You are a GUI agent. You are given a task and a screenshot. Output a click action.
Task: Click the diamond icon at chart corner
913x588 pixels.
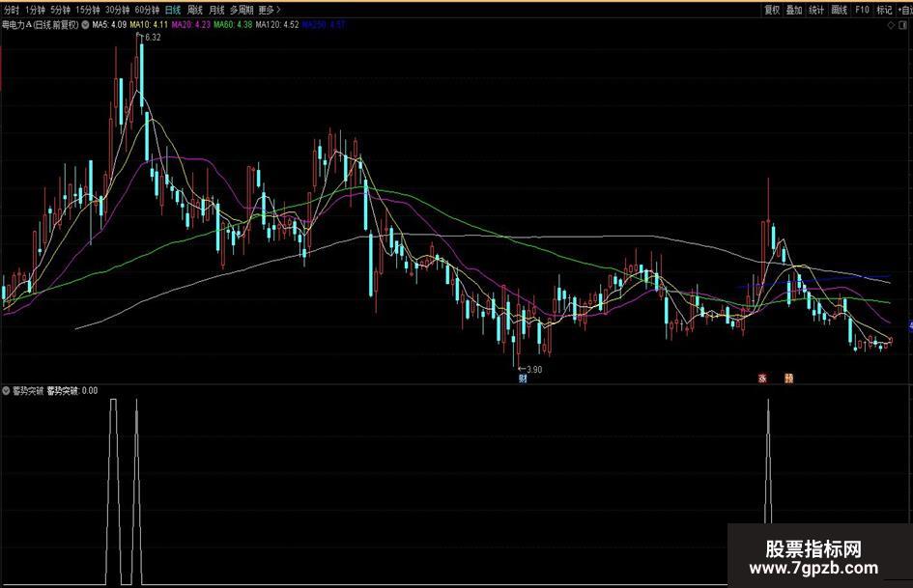click(x=891, y=25)
